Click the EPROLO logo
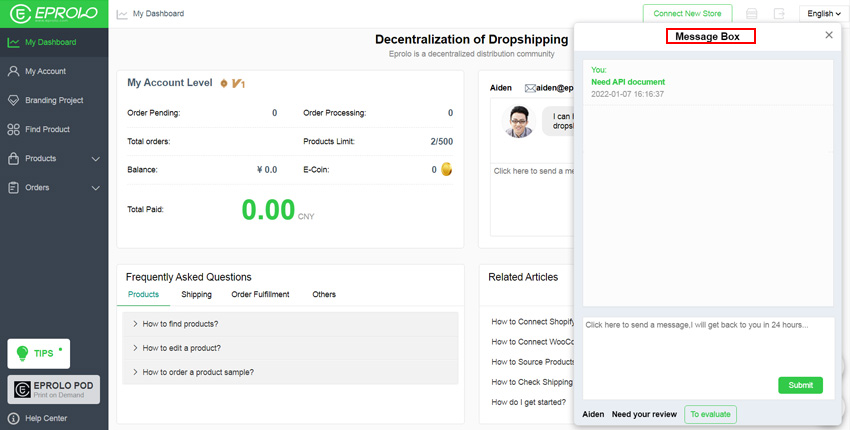This screenshot has height=430, width=850. click(54, 14)
